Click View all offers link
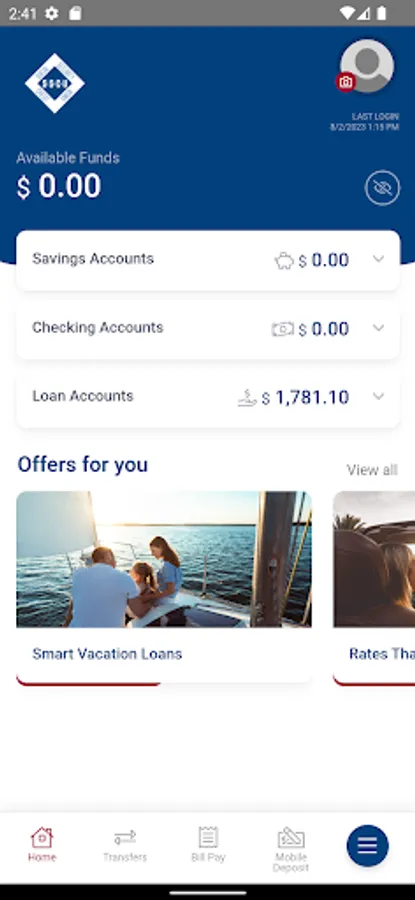Image resolution: width=415 pixels, height=900 pixels. coord(372,470)
